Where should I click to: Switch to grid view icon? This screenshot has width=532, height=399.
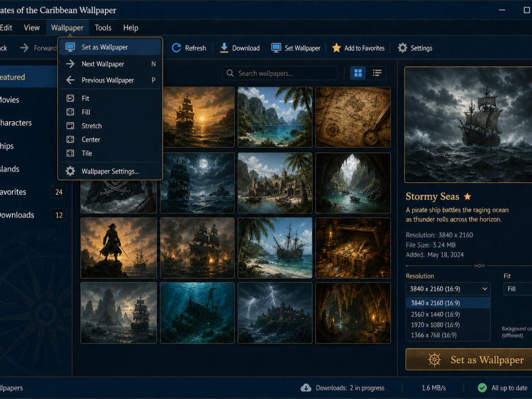click(358, 73)
